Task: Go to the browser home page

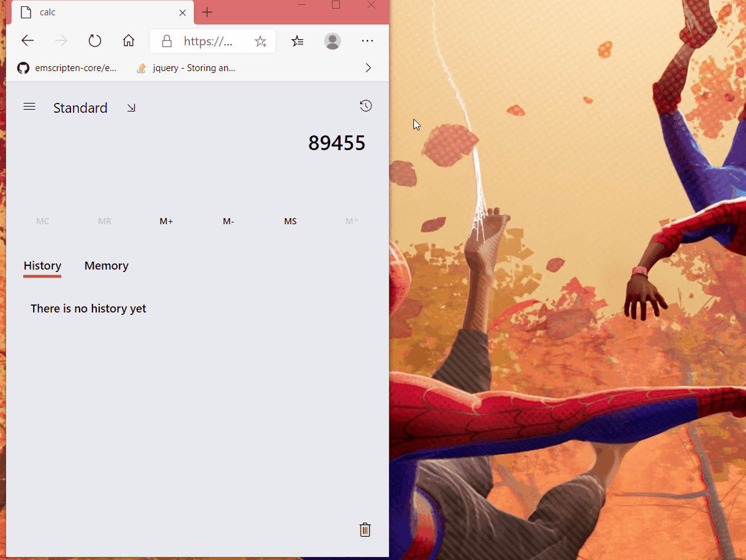Action: coord(128,41)
